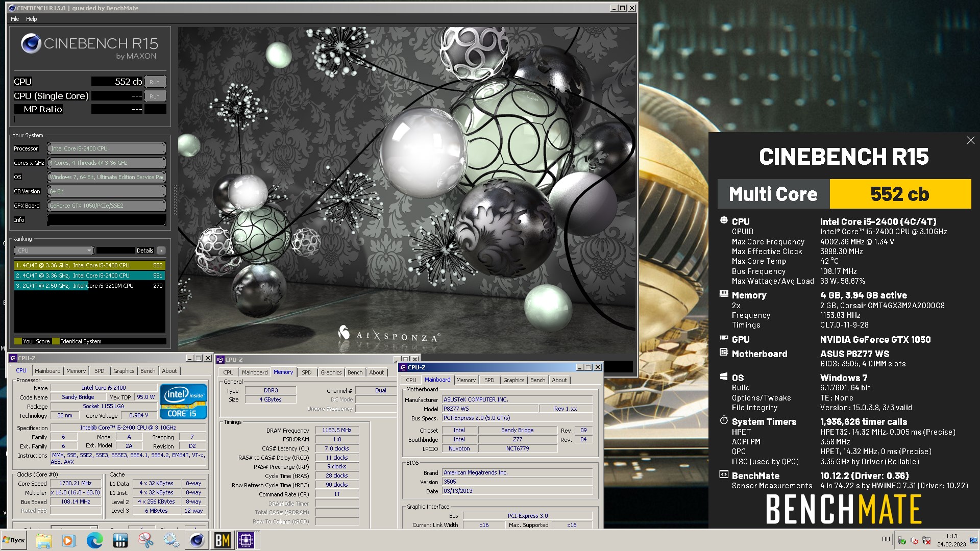Switch to Cinebench via taskbar icon
The width and height of the screenshot is (980, 551).
(197, 540)
